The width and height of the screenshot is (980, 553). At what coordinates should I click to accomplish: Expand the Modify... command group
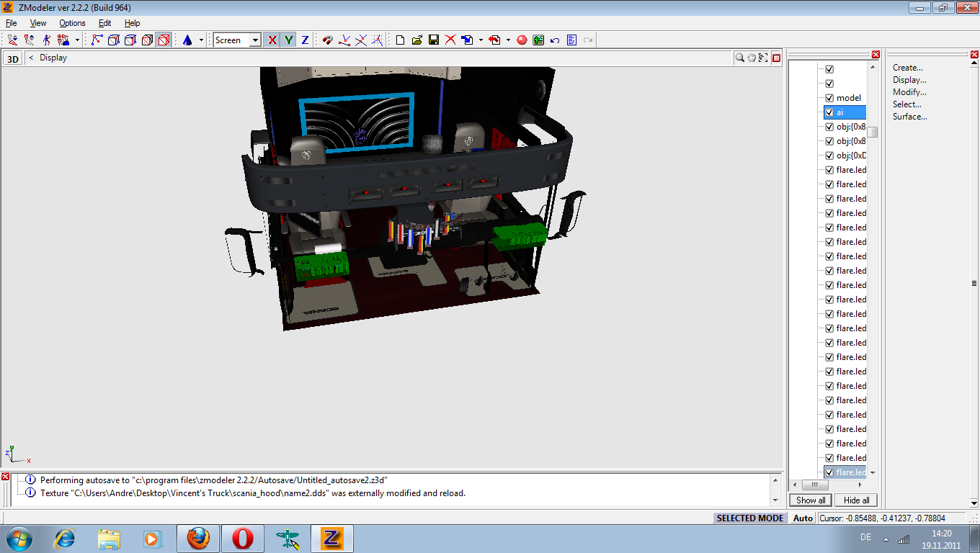[909, 92]
